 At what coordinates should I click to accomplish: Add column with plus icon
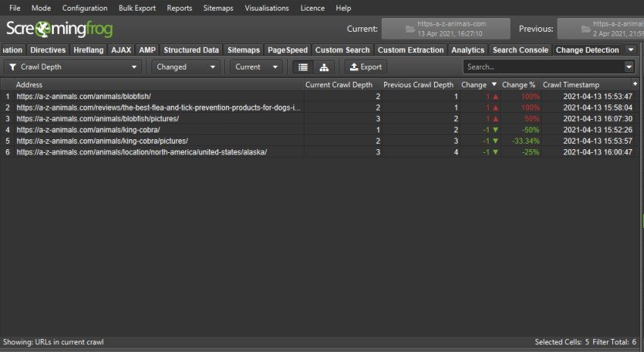pos(635,84)
